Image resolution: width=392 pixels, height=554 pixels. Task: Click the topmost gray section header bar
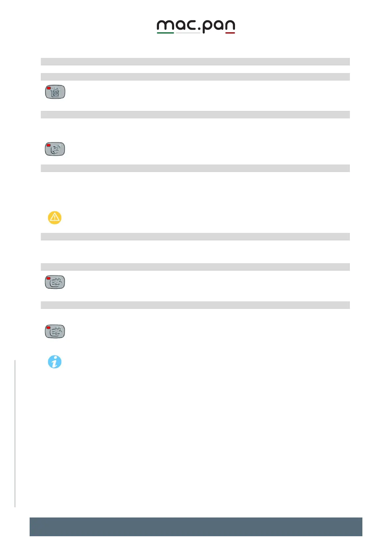195,62
